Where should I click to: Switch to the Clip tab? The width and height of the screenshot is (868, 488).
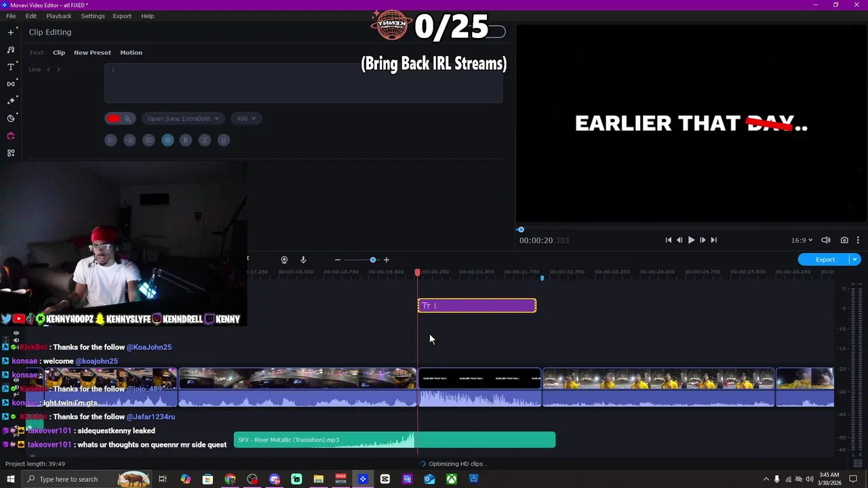click(59, 52)
